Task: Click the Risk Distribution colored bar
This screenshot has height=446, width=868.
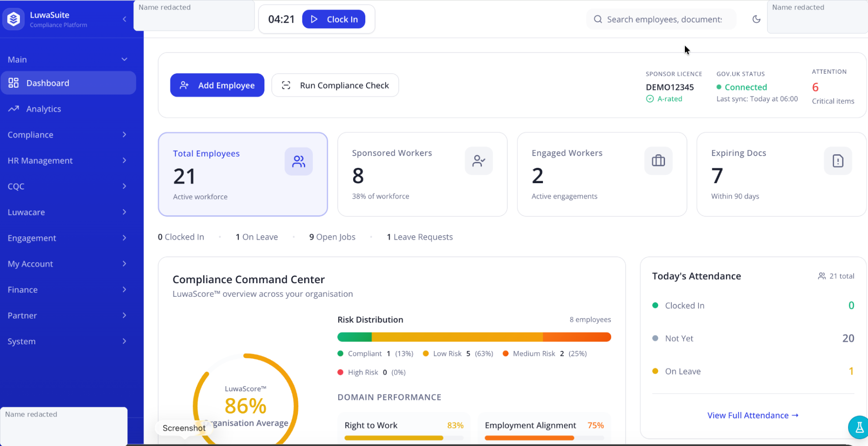Action: [474, 337]
